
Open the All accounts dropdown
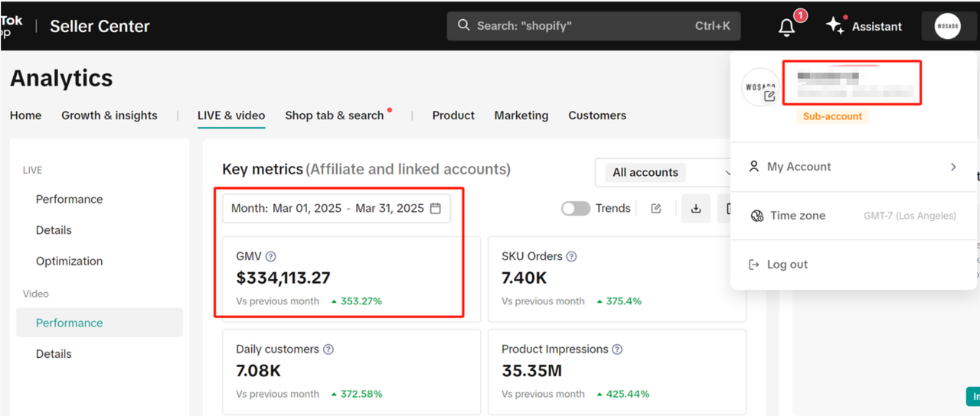[x=665, y=173]
